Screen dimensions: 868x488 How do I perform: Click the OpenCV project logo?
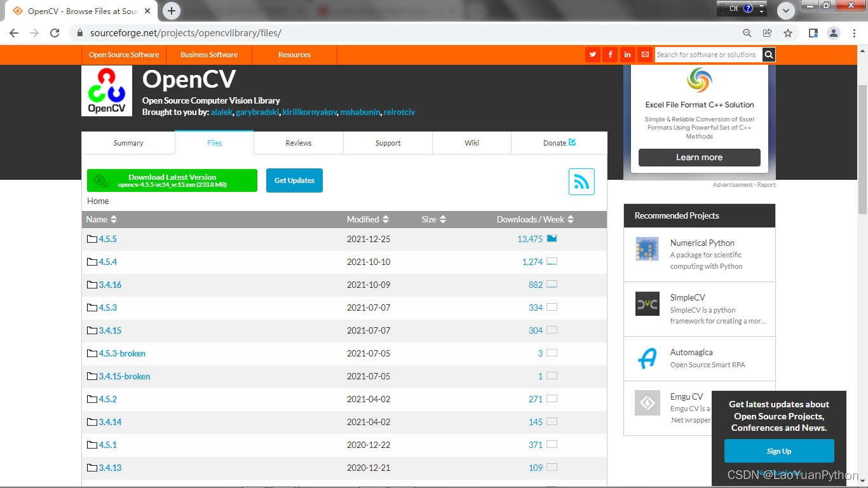pos(107,91)
